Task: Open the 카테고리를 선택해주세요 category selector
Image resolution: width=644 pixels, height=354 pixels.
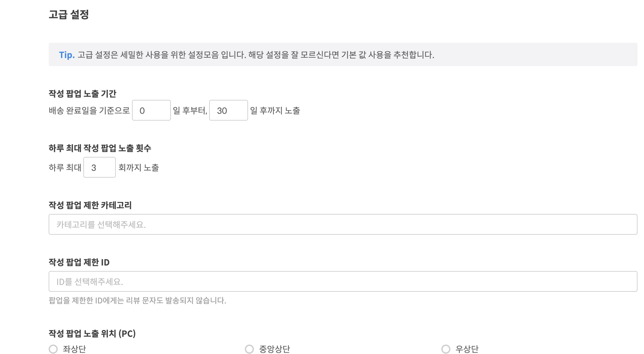Action: click(x=343, y=224)
